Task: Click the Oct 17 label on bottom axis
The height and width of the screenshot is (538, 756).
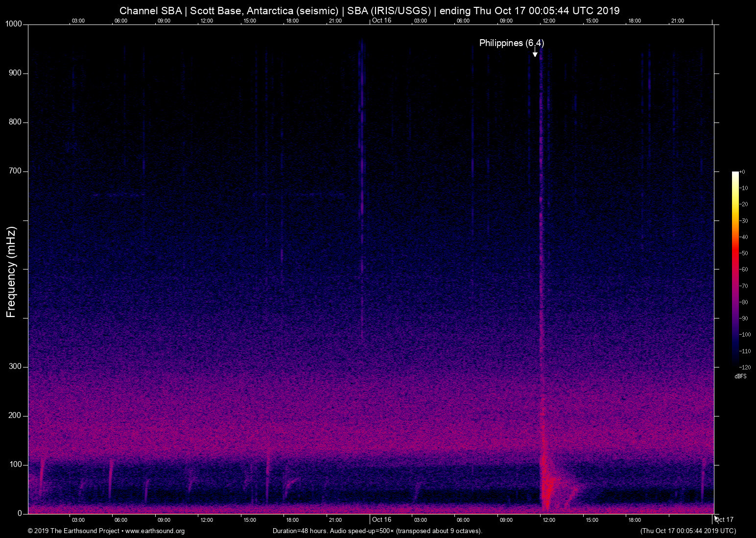Action: click(x=724, y=520)
